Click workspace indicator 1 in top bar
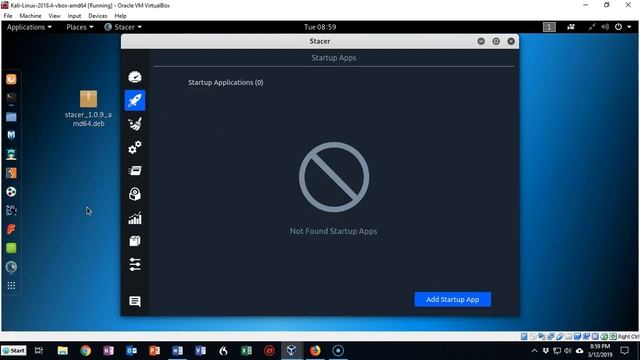Viewport: 640px width, 360px height. (549, 27)
